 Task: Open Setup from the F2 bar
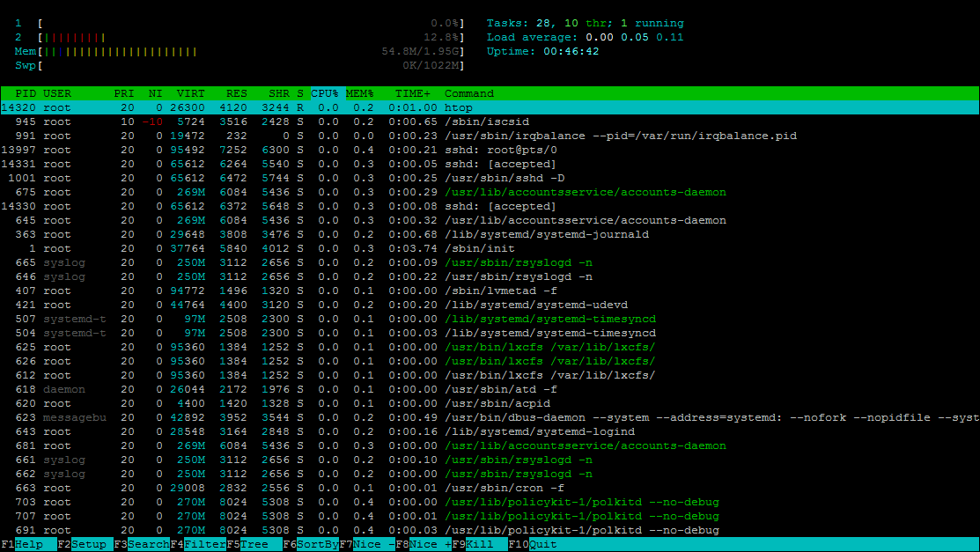tap(85, 544)
